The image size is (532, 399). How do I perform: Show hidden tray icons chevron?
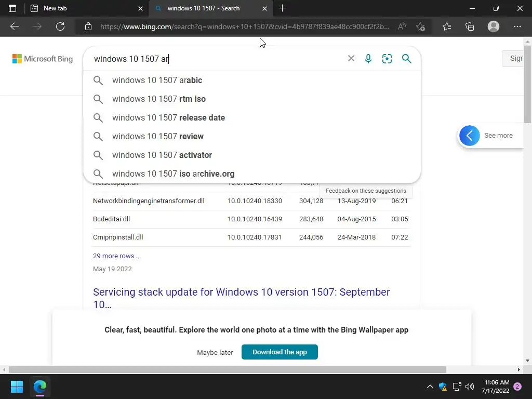pos(430,387)
